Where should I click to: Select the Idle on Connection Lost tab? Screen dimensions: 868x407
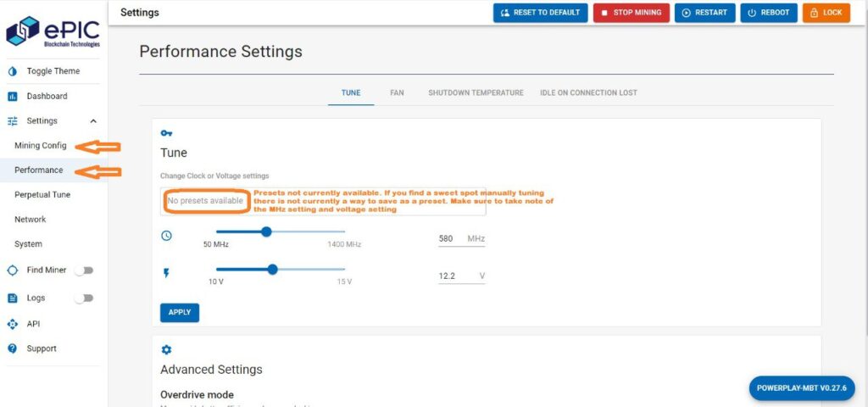pyautogui.click(x=588, y=92)
